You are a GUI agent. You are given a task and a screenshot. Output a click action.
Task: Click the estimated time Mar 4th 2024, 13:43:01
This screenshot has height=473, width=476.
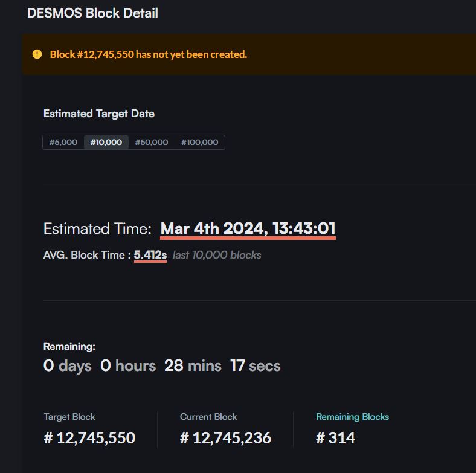coord(248,228)
